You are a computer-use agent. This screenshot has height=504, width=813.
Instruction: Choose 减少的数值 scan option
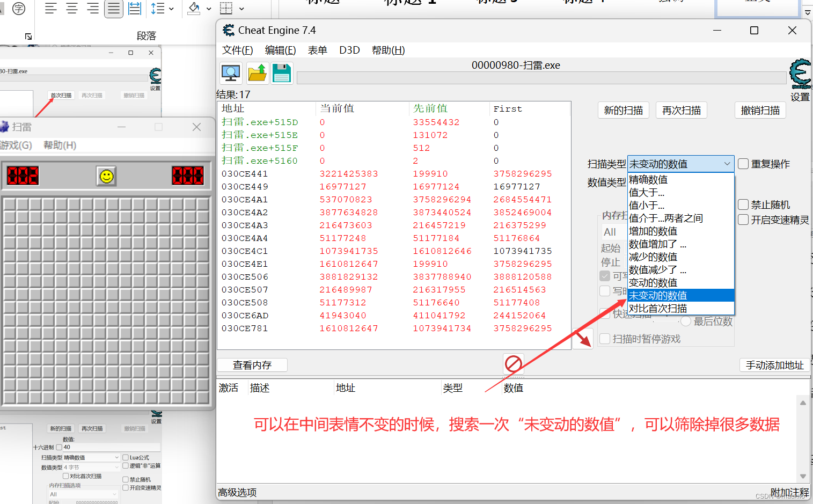[x=680, y=257]
